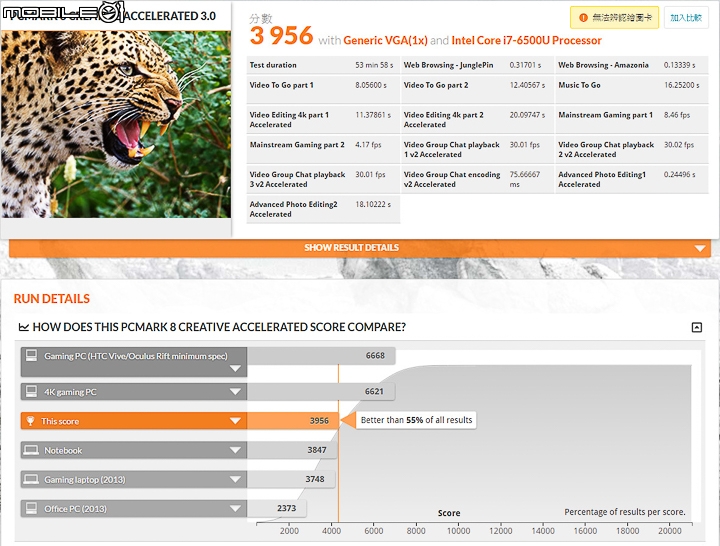720x546 pixels.
Task: Click Video Group Chat playback 1 v2 cell
Action: point(477,149)
